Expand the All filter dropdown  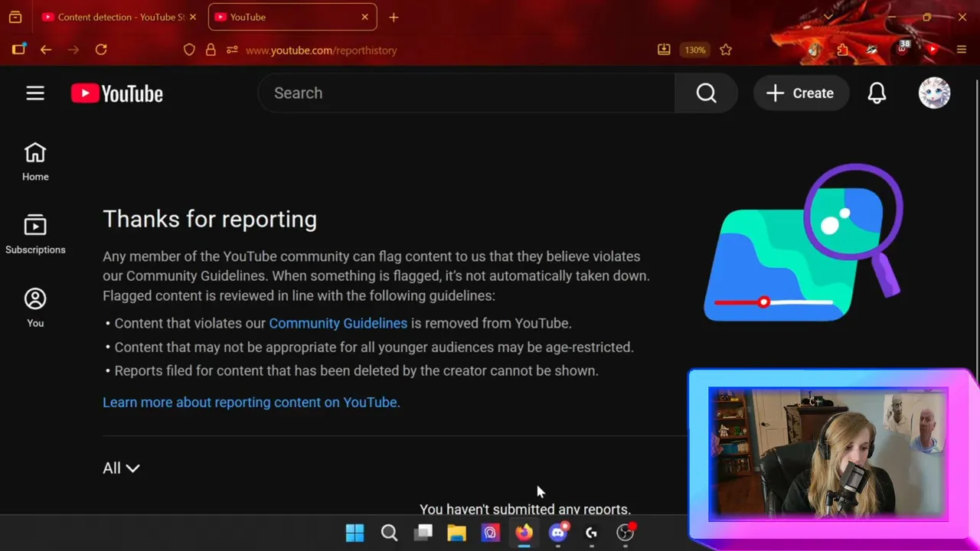[121, 468]
